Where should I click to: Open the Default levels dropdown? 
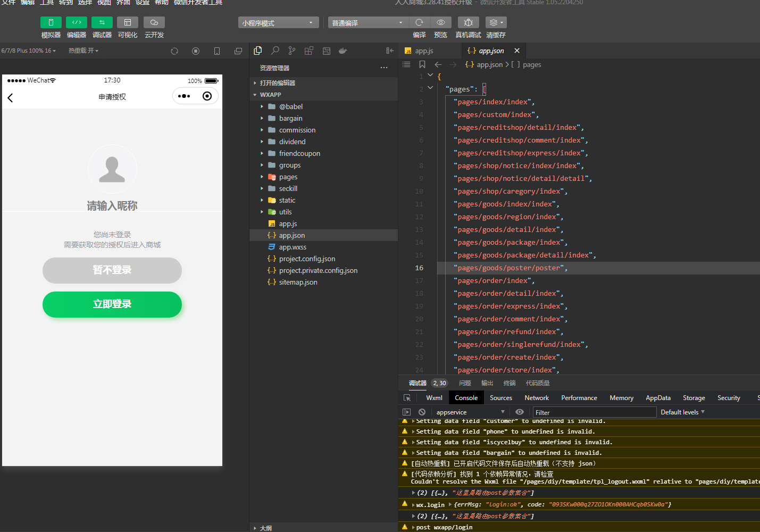pyautogui.click(x=682, y=412)
